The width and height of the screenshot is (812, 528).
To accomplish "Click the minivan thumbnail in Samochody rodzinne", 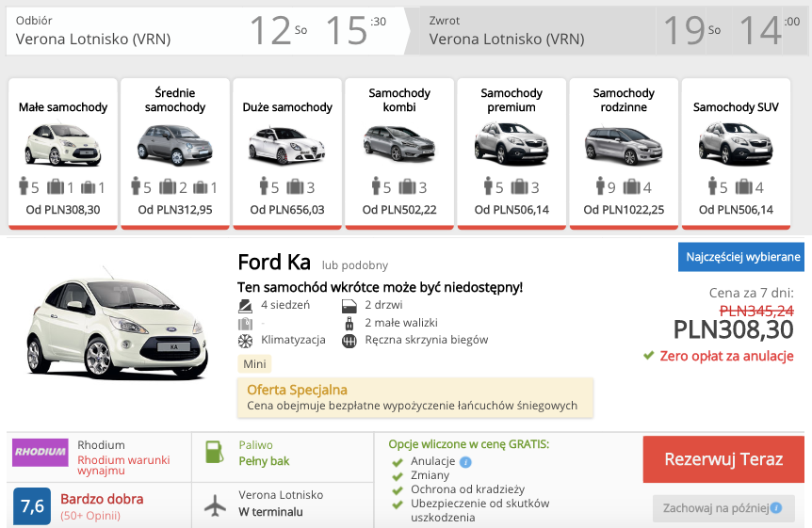I will tap(624, 145).
